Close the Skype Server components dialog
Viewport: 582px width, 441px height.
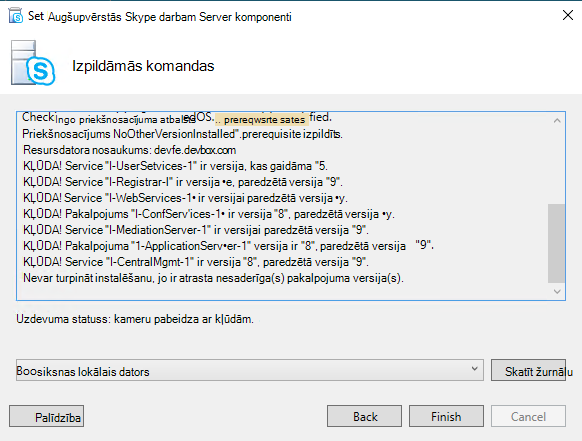[x=568, y=15]
